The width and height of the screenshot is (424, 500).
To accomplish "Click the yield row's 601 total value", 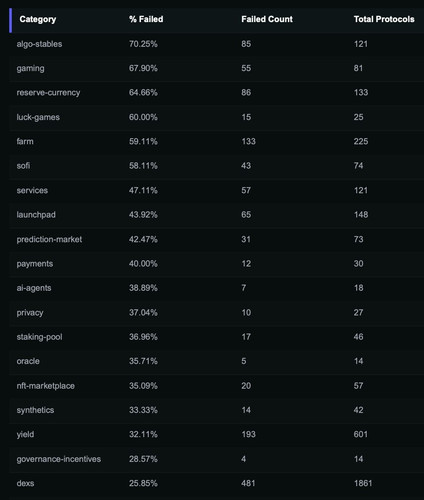I will point(361,434).
